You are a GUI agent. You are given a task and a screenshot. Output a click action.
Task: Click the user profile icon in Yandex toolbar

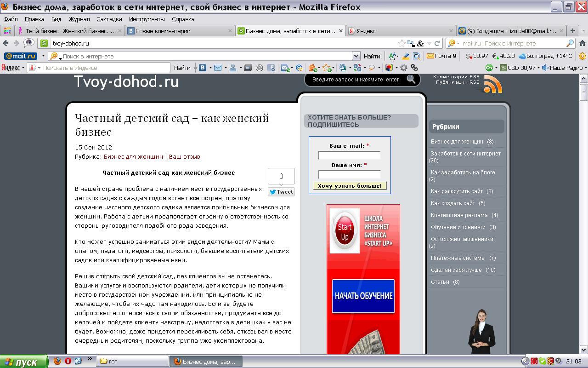pyautogui.click(x=233, y=68)
